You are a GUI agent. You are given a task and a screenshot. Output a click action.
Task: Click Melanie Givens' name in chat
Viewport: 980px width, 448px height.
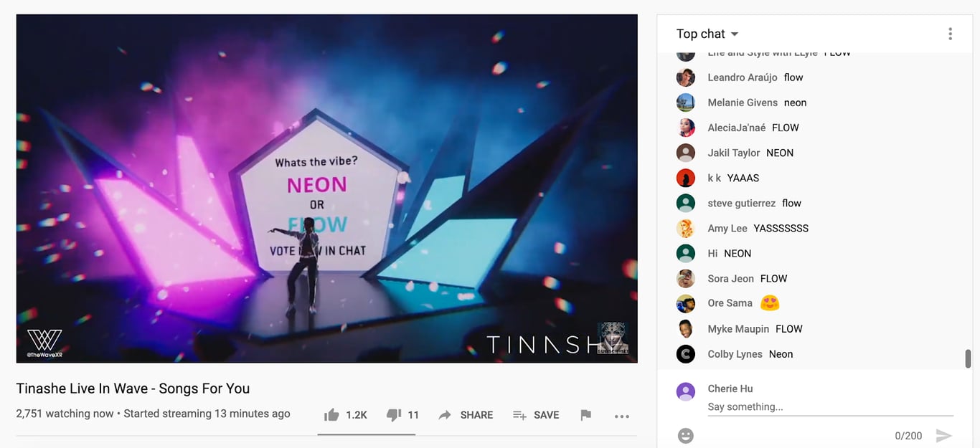click(x=743, y=103)
